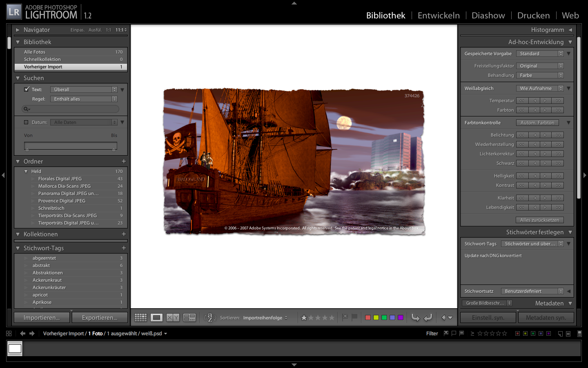Screen dimensions: 588x368
Task: Open the Entwickeln module
Action: [439, 16]
